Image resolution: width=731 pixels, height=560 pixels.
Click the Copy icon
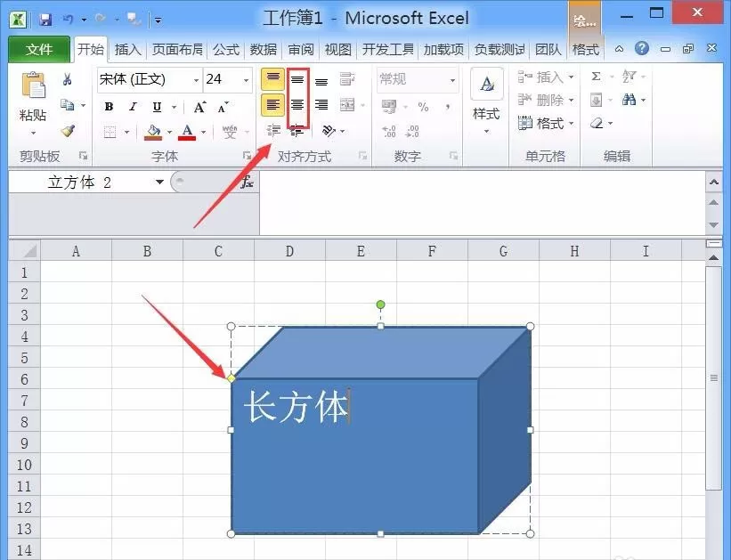pos(67,105)
